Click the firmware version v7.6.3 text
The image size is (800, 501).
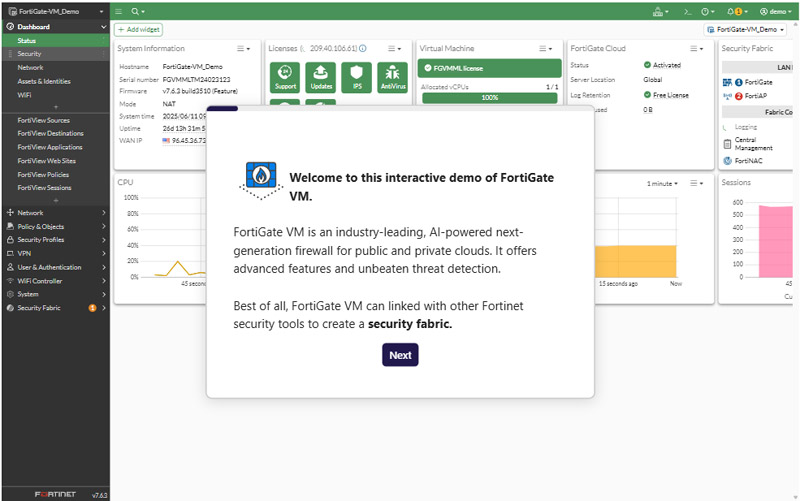click(200, 91)
